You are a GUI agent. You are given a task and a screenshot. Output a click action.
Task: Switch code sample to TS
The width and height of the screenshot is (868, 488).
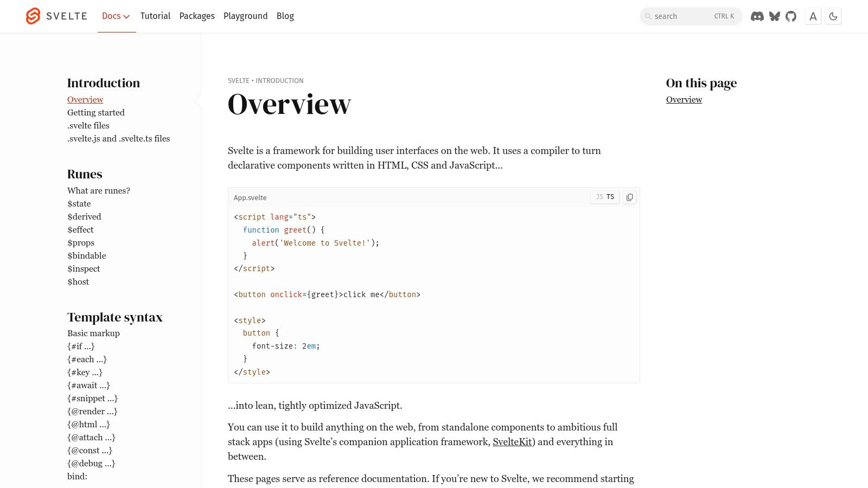point(610,197)
